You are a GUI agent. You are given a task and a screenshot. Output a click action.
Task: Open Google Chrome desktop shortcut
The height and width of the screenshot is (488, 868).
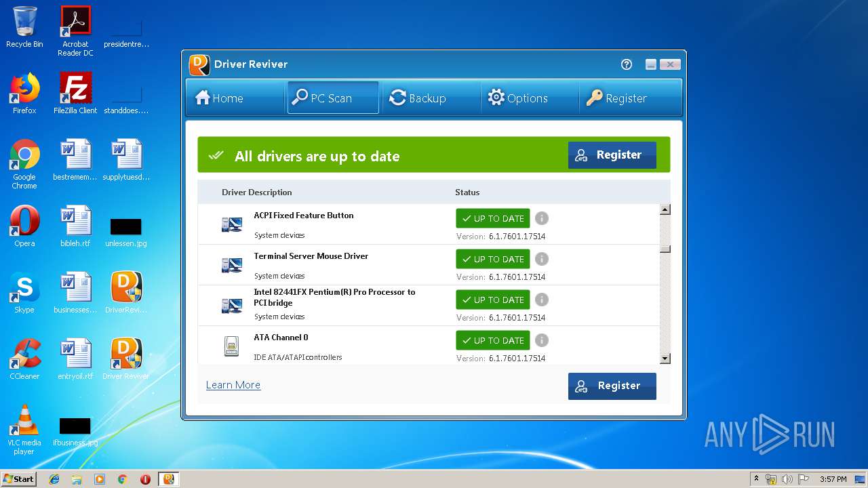click(24, 164)
